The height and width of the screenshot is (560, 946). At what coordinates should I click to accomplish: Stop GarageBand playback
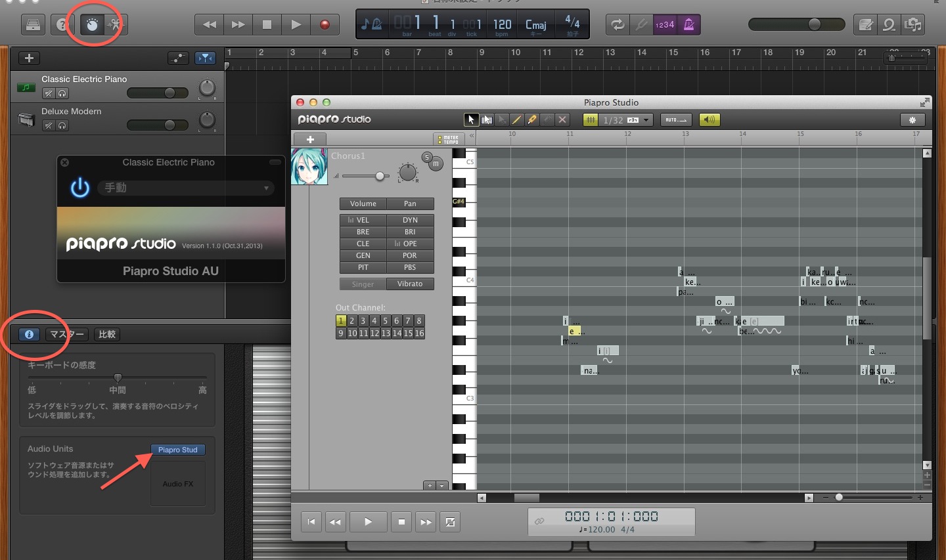tap(267, 25)
